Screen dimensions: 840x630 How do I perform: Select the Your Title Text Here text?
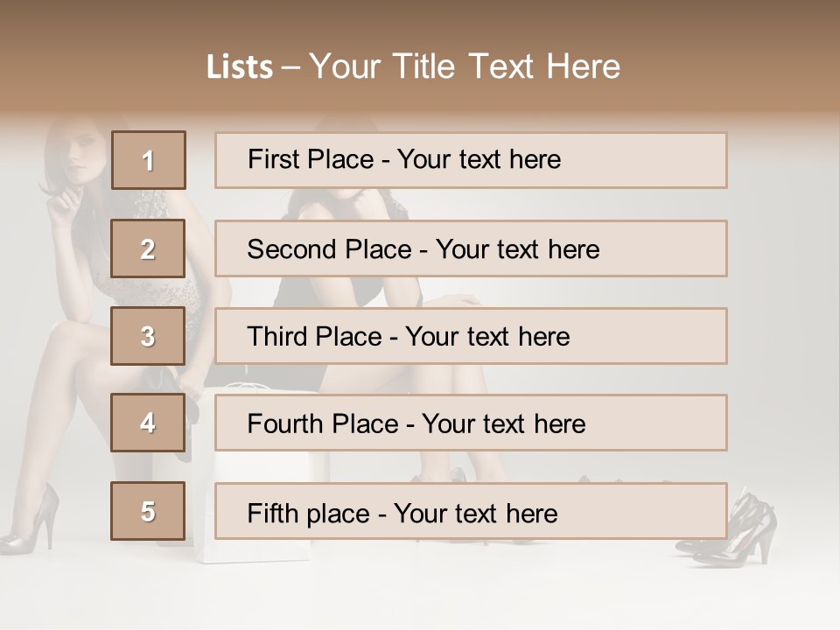pos(465,66)
